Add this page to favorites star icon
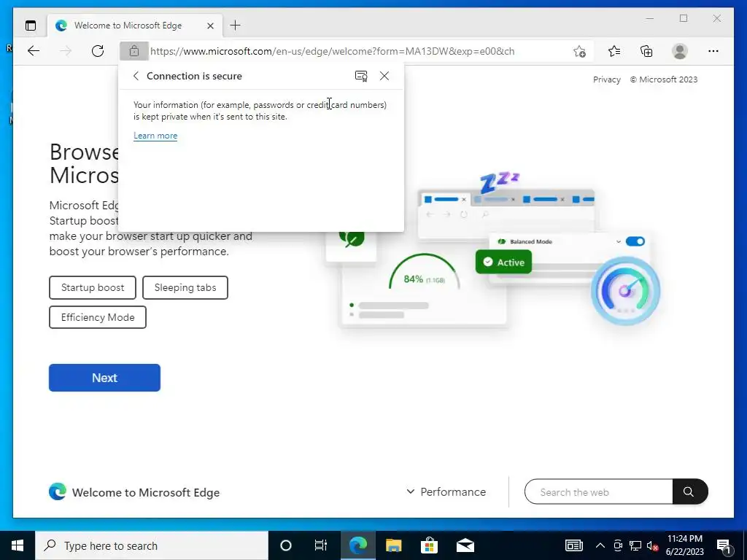Viewport: 747px width, 560px height. click(x=579, y=52)
